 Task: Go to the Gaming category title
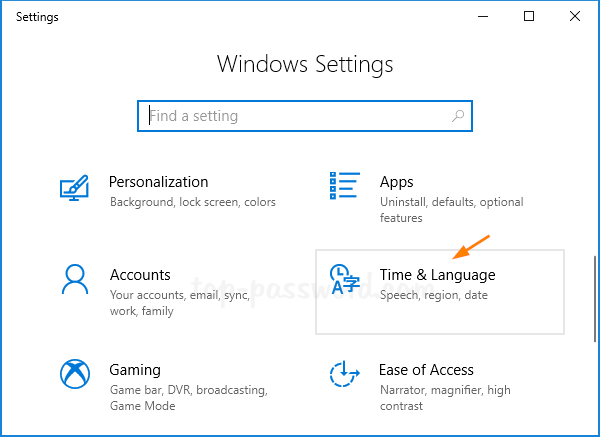click(135, 370)
